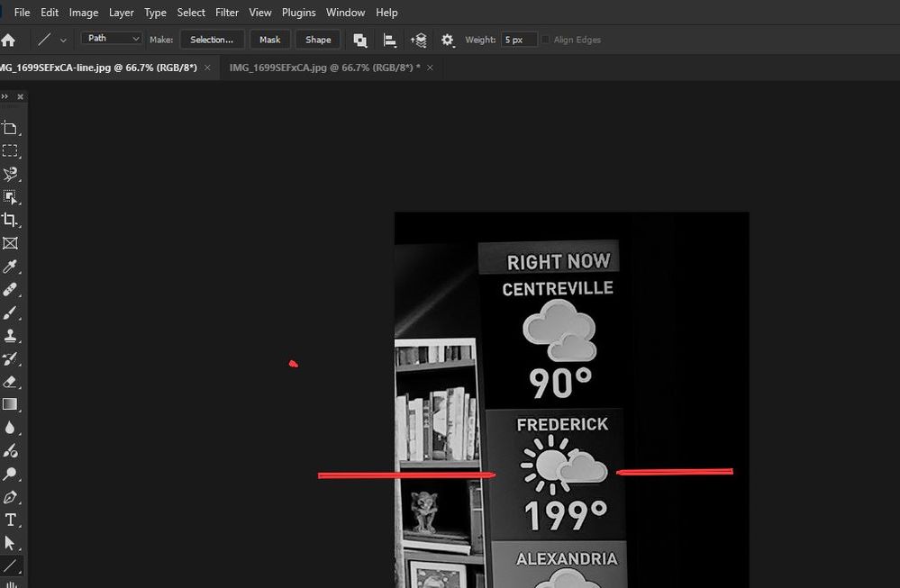
Task: Click inside the Weight field
Action: pyautogui.click(x=518, y=39)
